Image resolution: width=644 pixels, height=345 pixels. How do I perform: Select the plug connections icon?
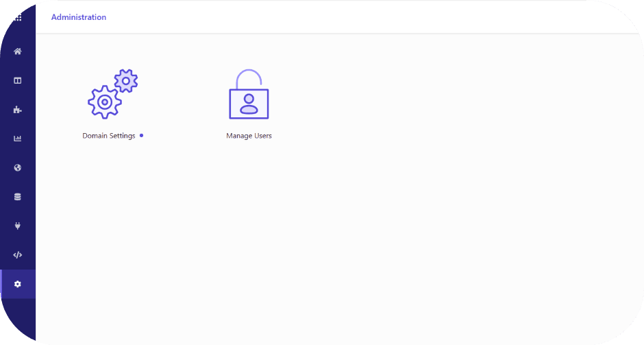click(17, 226)
